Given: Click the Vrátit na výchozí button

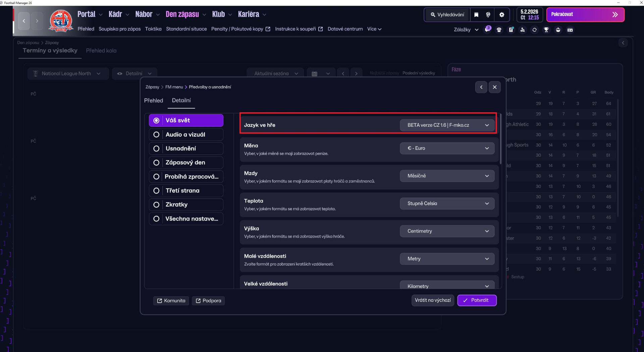Looking at the screenshot, I should 432,300.
